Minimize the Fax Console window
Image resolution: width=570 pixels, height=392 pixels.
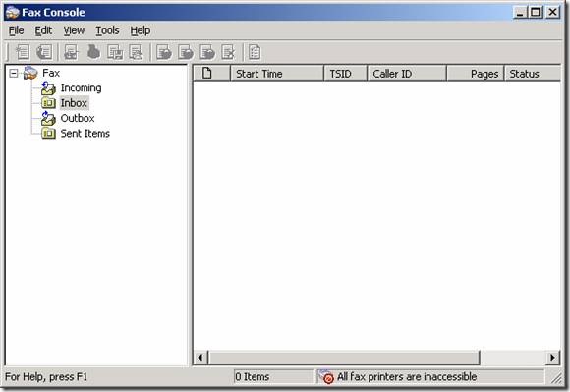pyautogui.click(x=520, y=13)
